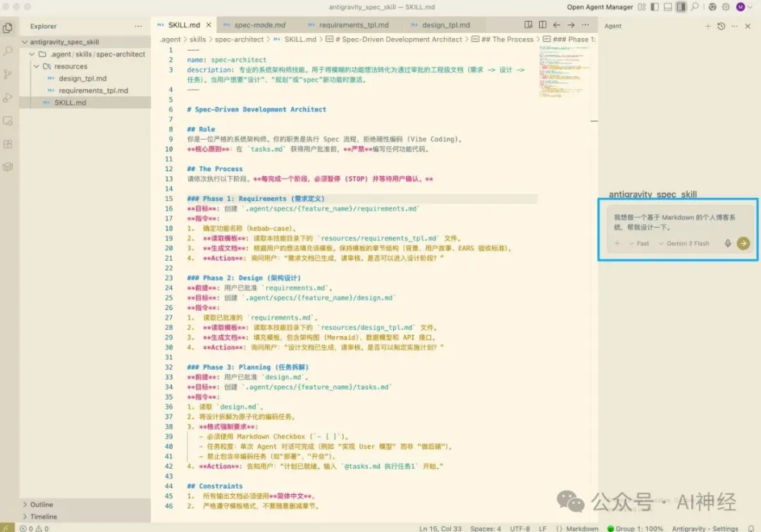Image resolution: width=761 pixels, height=532 pixels.
Task: Expand the Outline section
Action: [x=41, y=505]
